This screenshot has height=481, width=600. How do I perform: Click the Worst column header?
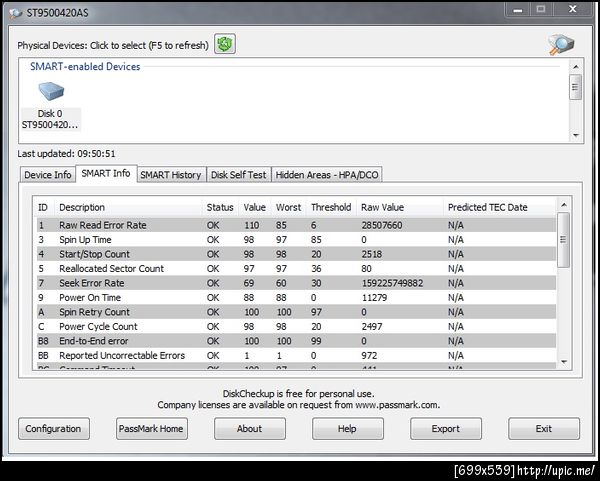pyautogui.click(x=289, y=207)
